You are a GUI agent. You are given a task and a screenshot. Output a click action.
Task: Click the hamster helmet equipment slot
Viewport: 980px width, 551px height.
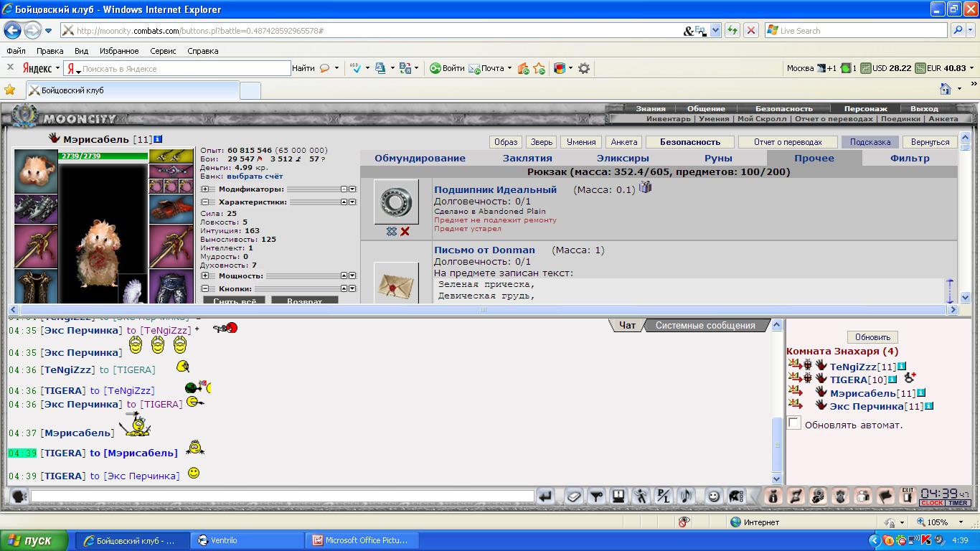pyautogui.click(x=36, y=171)
